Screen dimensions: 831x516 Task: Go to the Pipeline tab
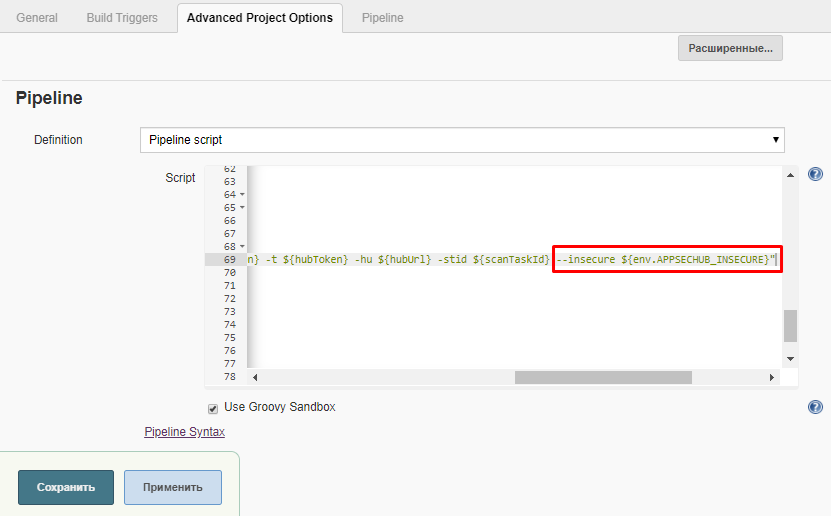pos(383,18)
